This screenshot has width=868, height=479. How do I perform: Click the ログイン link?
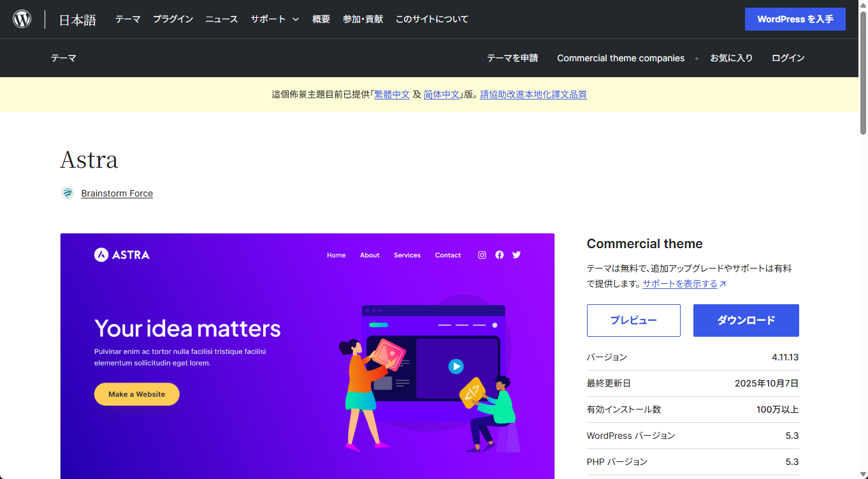click(788, 58)
